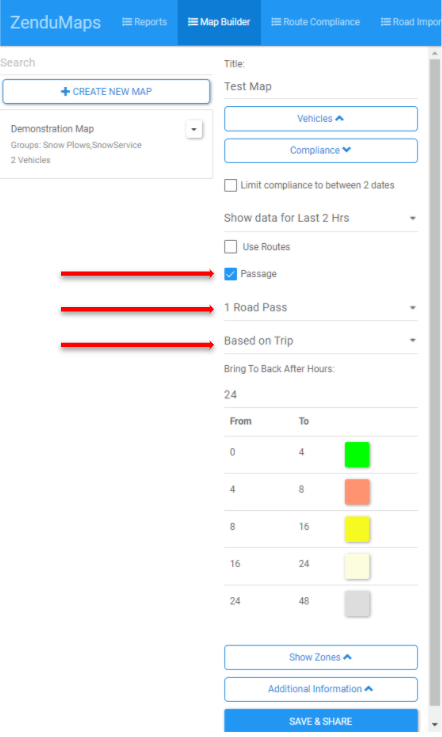Viewport: 442px width, 737px height.
Task: Open the 1 Road Pass dropdown
Action: [321, 307]
